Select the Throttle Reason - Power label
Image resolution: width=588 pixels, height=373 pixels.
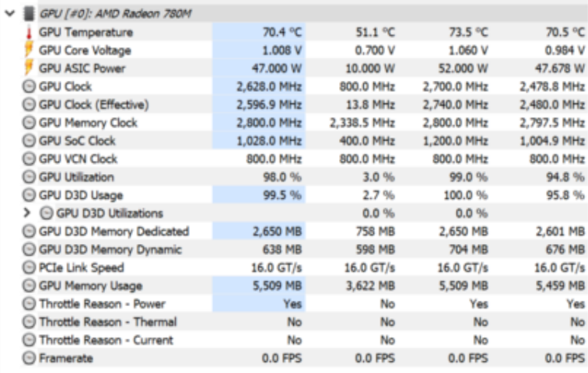click(102, 304)
